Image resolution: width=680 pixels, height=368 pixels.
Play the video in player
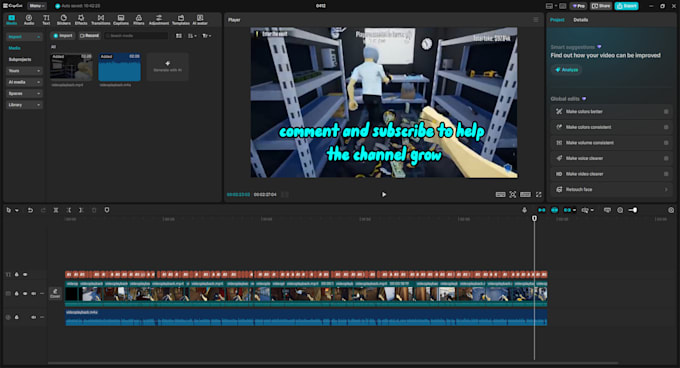384,195
